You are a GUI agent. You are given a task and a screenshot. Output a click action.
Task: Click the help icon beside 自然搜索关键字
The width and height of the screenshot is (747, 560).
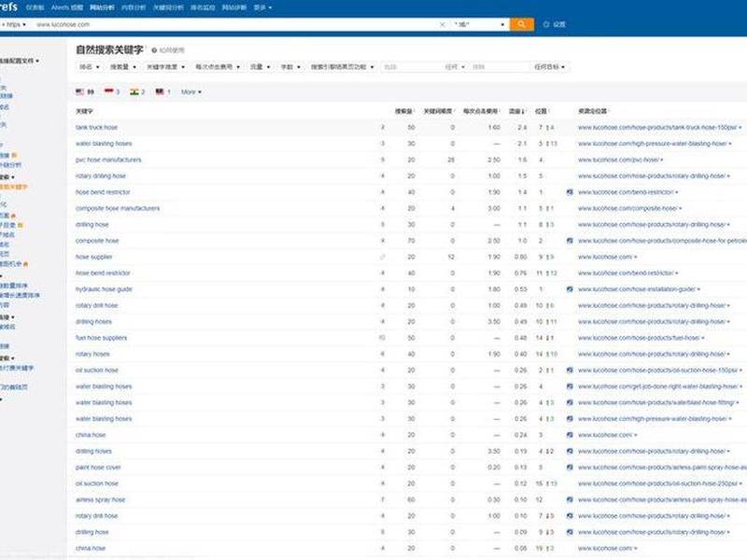154,50
